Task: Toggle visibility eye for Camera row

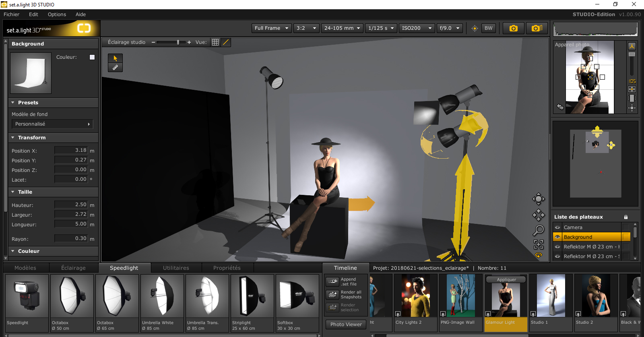Action: pyautogui.click(x=557, y=227)
